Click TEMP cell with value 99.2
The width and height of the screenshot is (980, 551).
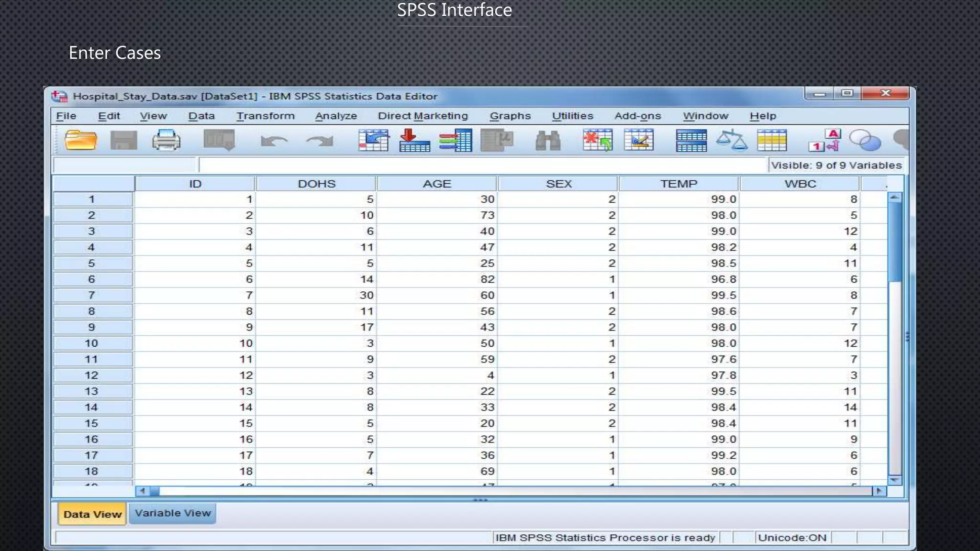(x=679, y=455)
